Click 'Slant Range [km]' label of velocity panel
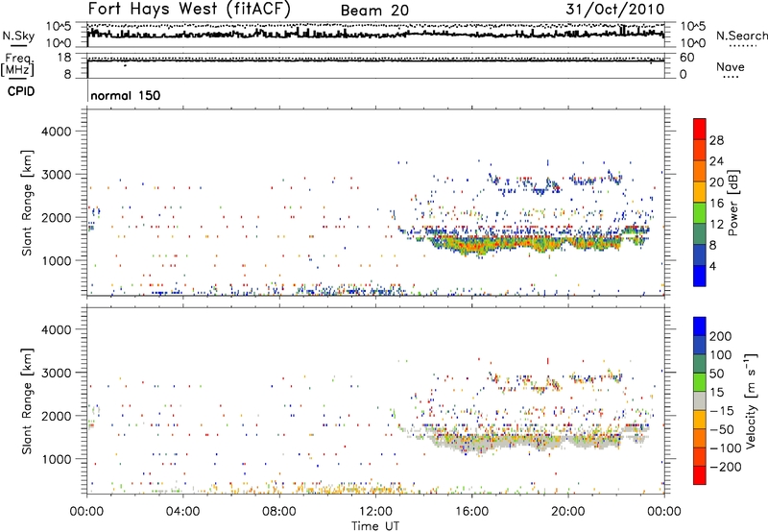Image resolution: width=768 pixels, height=532 pixels. (28, 400)
